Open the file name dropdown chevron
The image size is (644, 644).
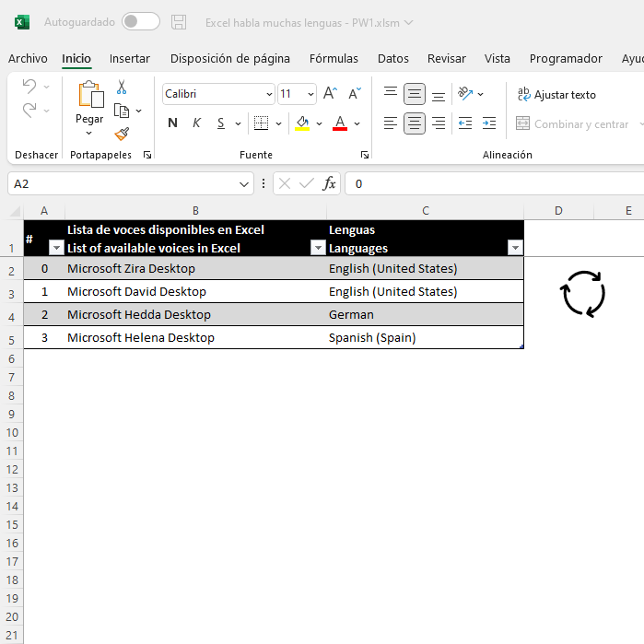(408, 23)
